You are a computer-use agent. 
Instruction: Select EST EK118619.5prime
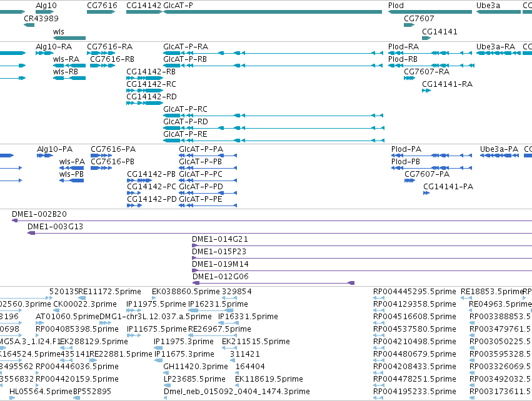(x=269, y=379)
